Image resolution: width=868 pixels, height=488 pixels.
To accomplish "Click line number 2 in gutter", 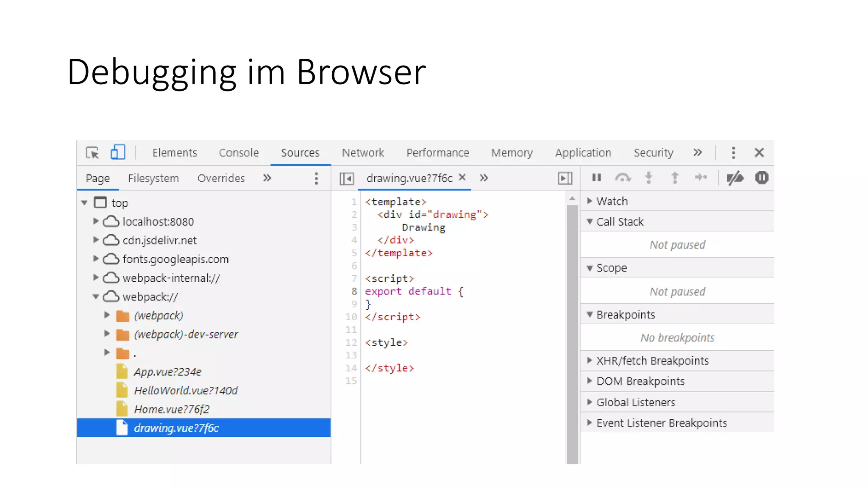I will (x=354, y=215).
